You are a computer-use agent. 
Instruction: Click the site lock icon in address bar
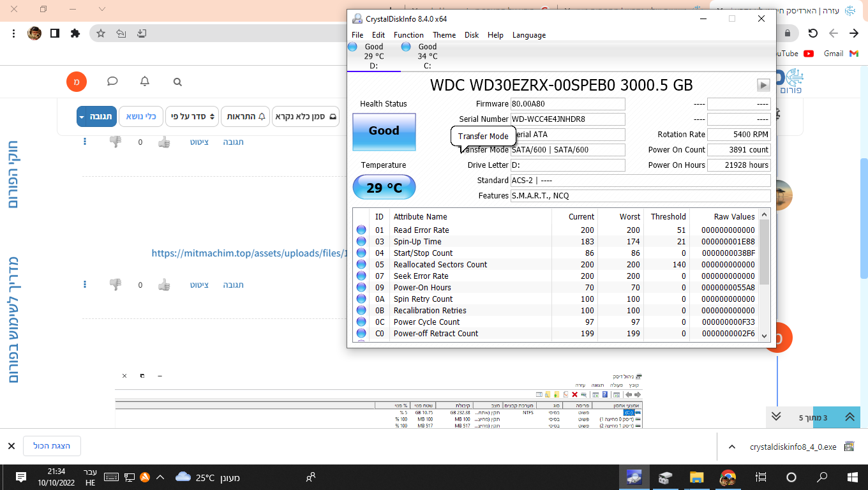(x=788, y=33)
